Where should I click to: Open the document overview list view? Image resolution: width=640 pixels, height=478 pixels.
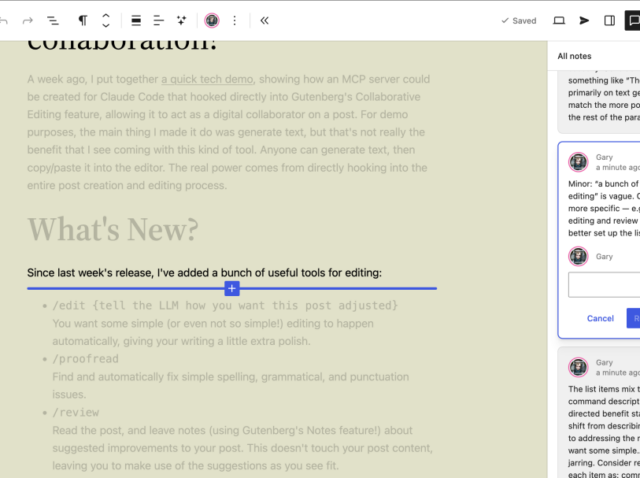53,20
